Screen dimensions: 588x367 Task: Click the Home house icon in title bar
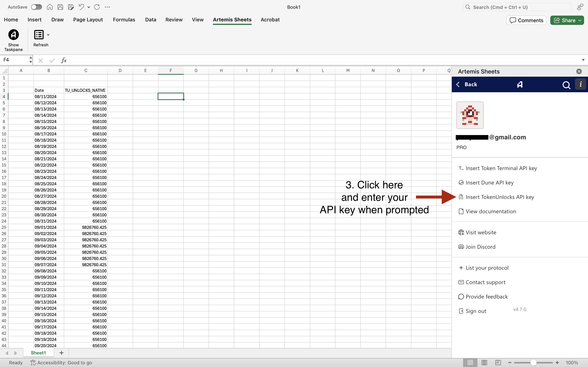pos(50,7)
